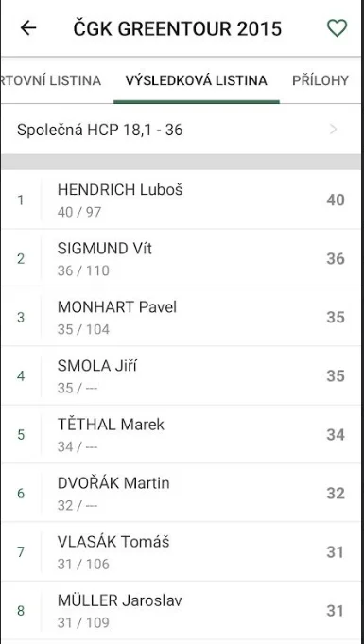The height and width of the screenshot is (644, 364).
Task: Click score 34 for TĚTHAL Marek
Action: (x=336, y=435)
